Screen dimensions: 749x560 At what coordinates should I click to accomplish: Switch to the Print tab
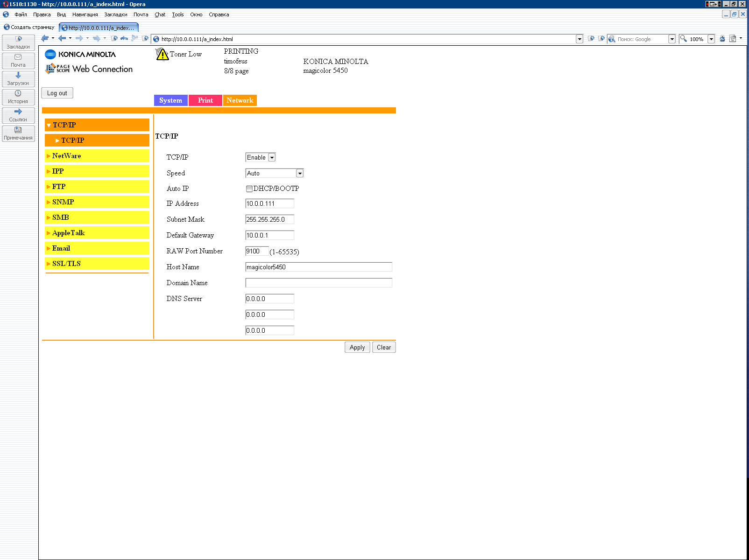coord(205,100)
